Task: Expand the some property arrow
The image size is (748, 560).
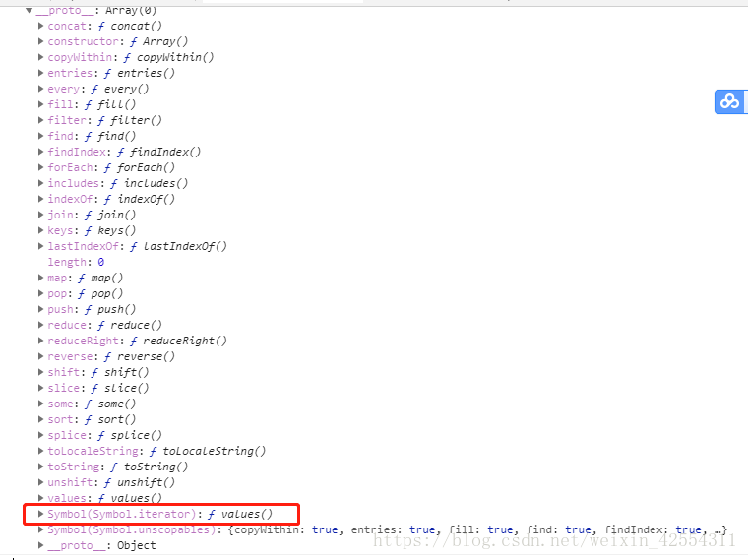Action: point(41,404)
